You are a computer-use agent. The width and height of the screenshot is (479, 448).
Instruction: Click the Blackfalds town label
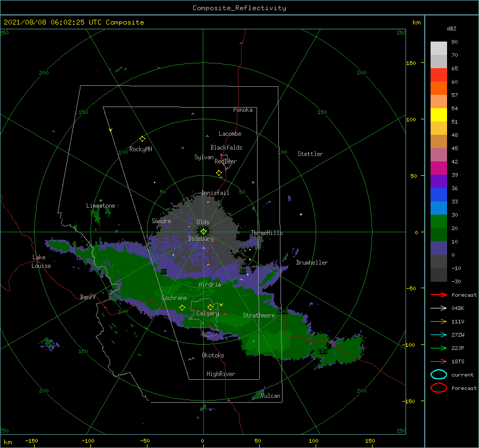click(x=226, y=148)
